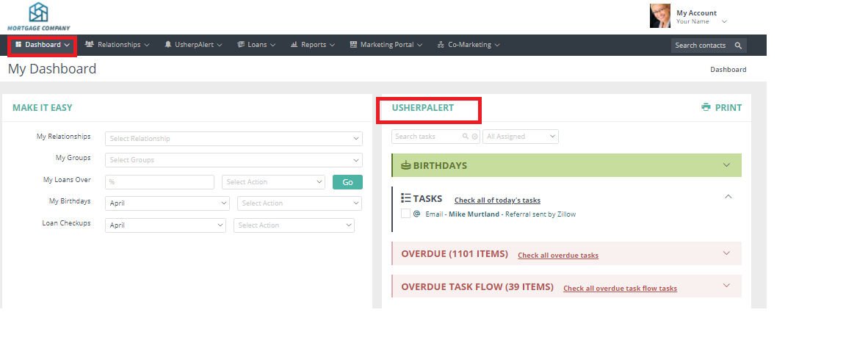Click the search contacts magnifier icon
868x351 pixels.
point(738,46)
